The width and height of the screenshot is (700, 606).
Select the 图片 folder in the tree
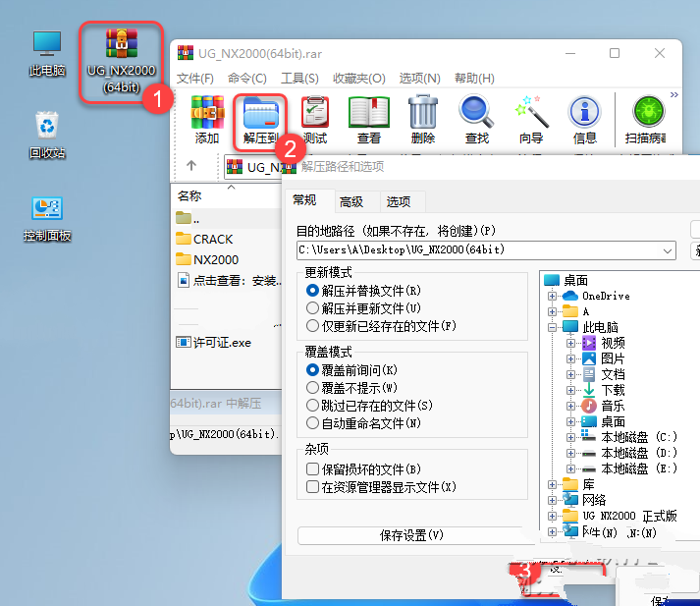pyautogui.click(x=603, y=358)
